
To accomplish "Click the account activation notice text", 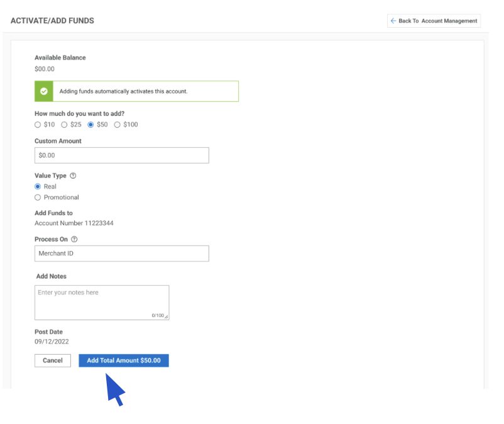I will (x=123, y=91).
